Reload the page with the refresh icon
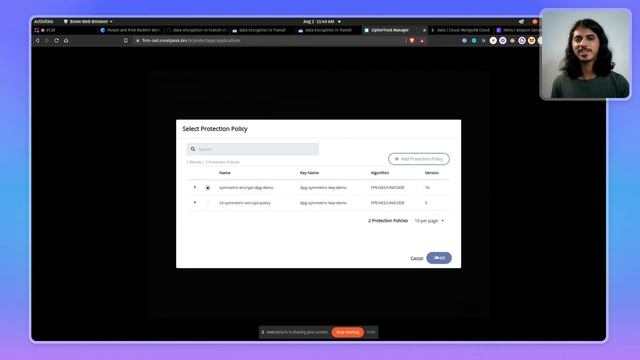This screenshot has height=360, width=640. 56,40
